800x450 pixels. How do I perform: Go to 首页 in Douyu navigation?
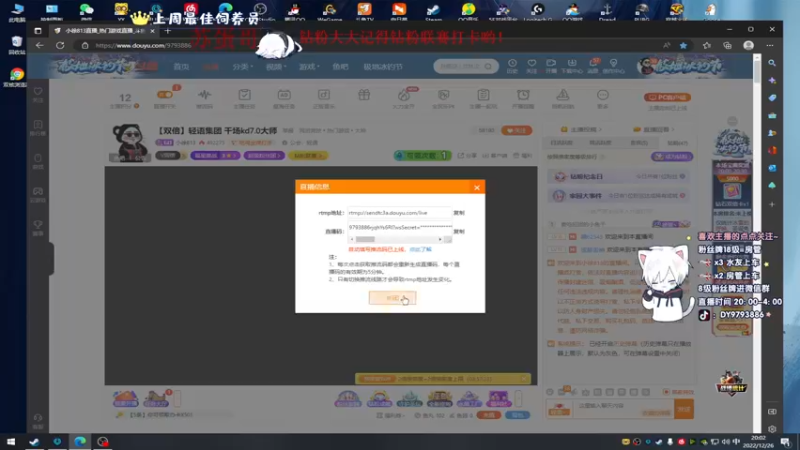(x=181, y=67)
